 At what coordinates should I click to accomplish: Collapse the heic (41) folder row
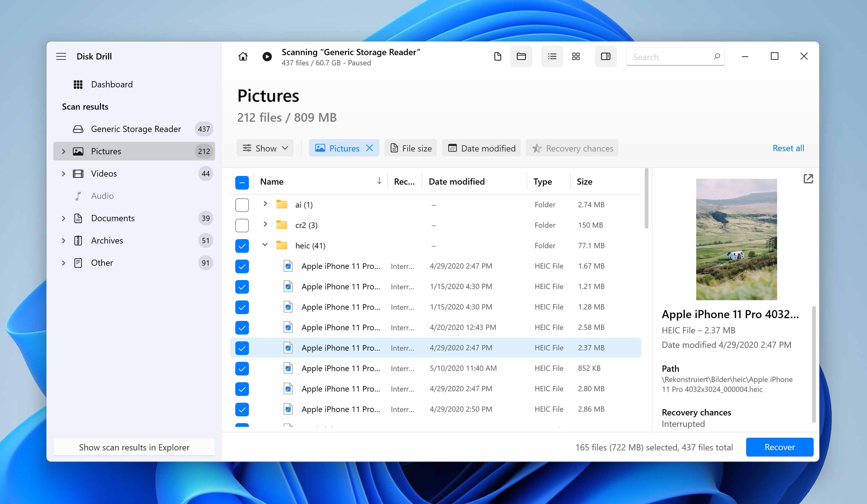tap(265, 245)
